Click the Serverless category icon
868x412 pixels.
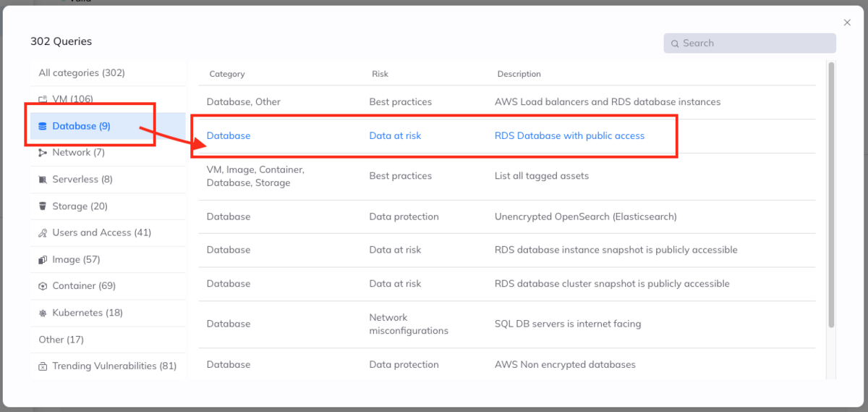pyautogui.click(x=43, y=180)
